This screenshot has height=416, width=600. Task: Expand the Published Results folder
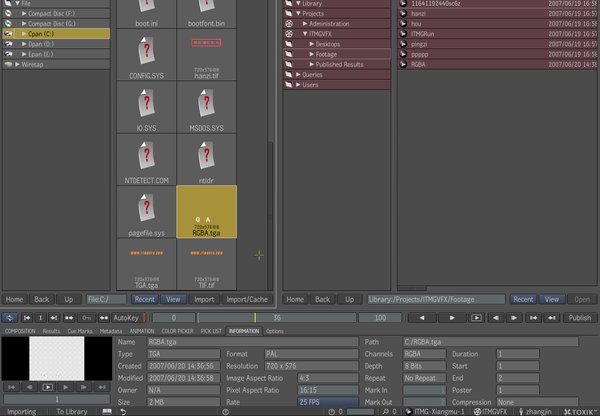click(312, 64)
